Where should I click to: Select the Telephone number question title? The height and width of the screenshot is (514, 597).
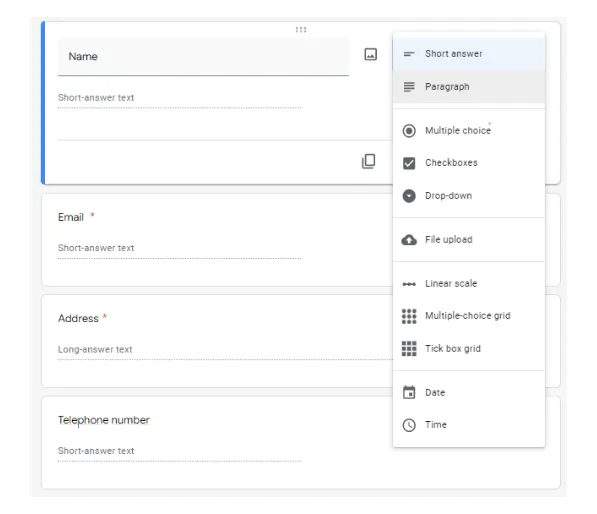104,420
